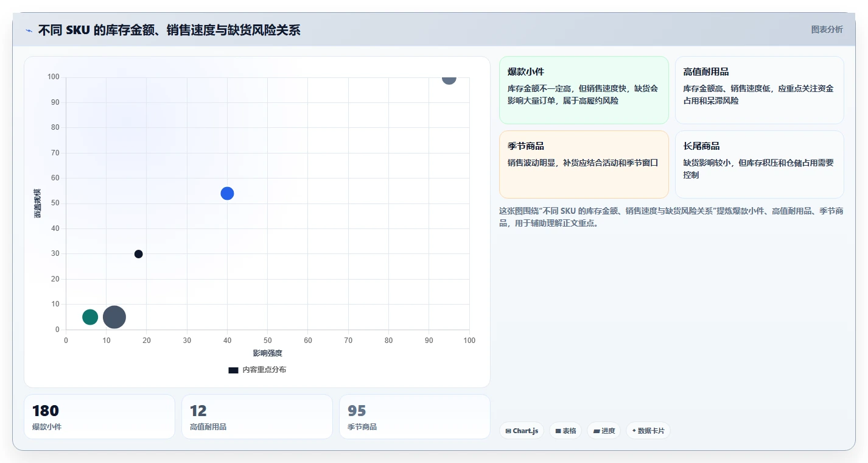Open the 爆款小件 description card
Viewport: 868px width, 463px height.
584,90
